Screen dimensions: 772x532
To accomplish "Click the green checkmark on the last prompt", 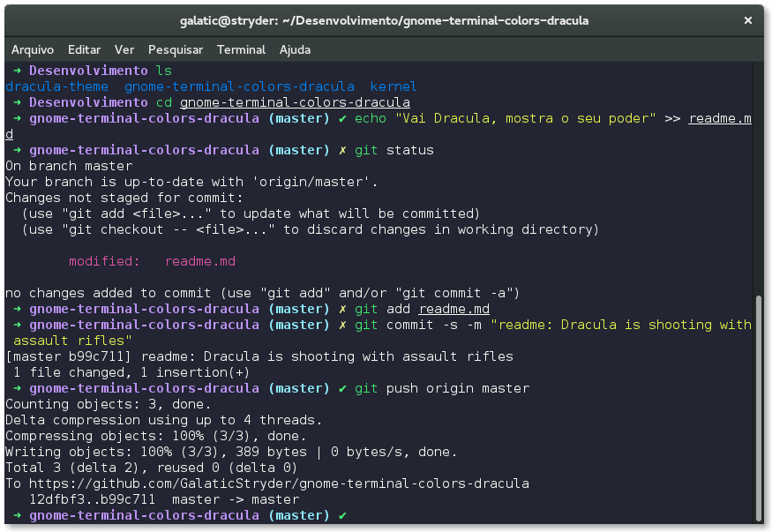I will 342,514.
